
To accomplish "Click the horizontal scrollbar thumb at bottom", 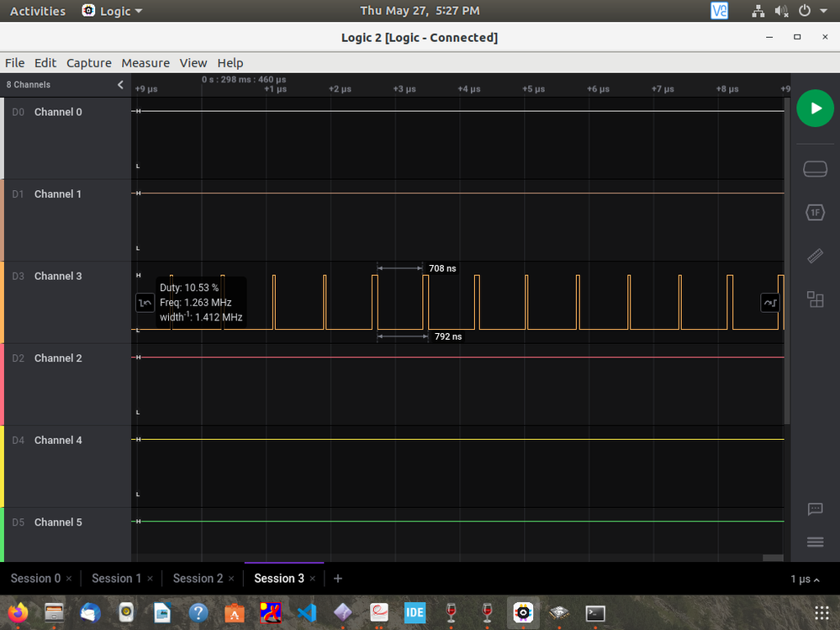I will 773,558.
